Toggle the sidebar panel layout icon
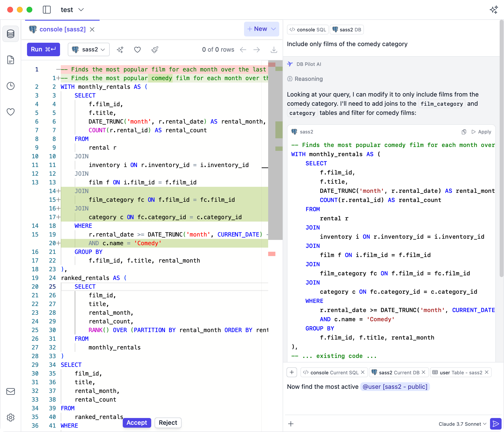 pos(47,10)
